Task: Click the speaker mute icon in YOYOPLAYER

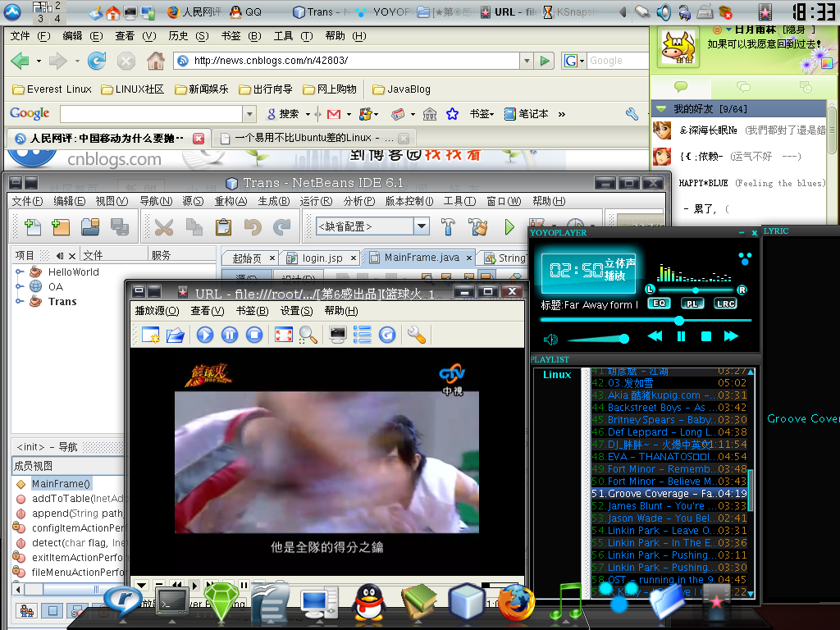Action: click(550, 339)
